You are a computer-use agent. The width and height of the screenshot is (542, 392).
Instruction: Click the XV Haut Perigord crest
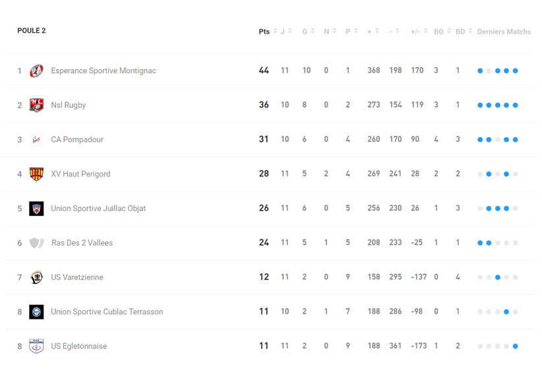pos(36,174)
